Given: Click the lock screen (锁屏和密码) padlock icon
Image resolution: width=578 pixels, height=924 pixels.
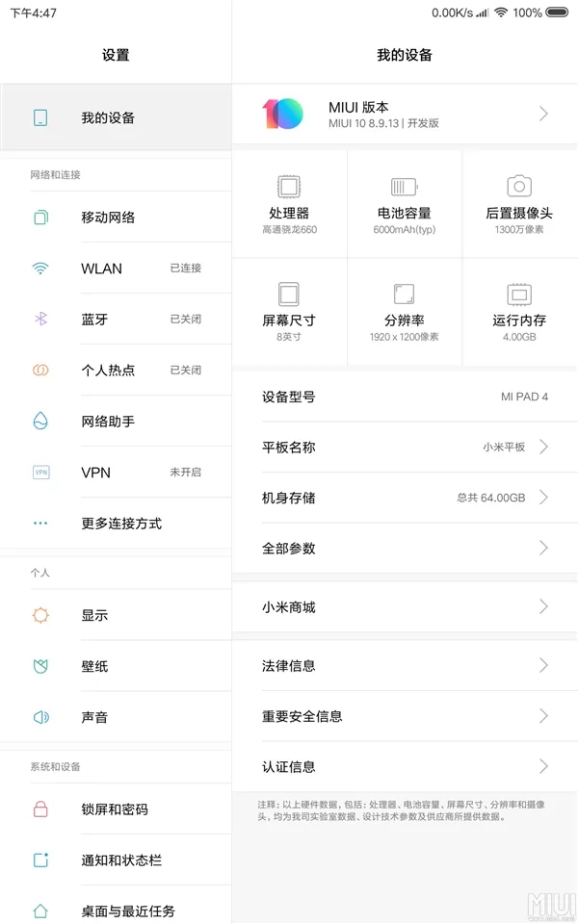Looking at the screenshot, I should (x=40, y=809).
